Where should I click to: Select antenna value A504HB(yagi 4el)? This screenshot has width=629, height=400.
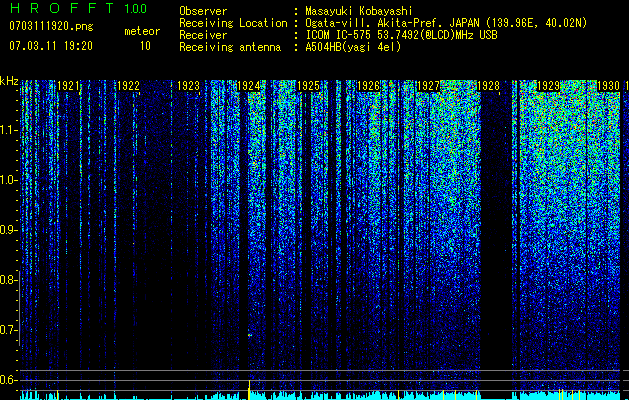point(353,47)
